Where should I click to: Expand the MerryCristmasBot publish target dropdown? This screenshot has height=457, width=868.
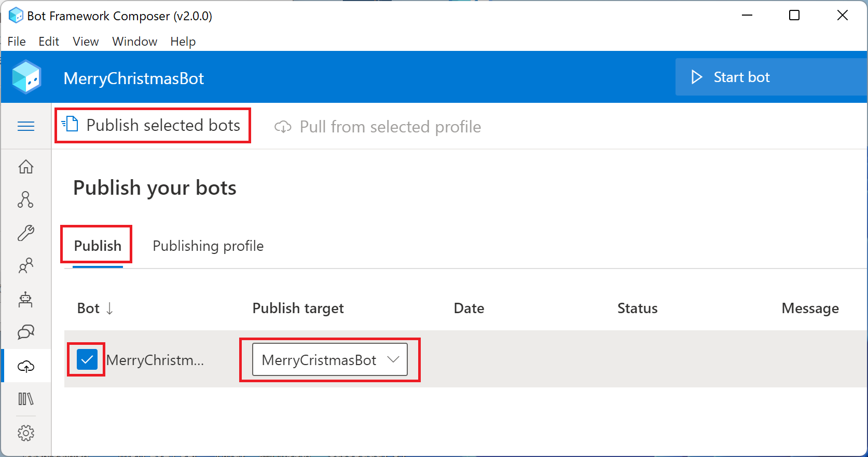[x=330, y=359]
